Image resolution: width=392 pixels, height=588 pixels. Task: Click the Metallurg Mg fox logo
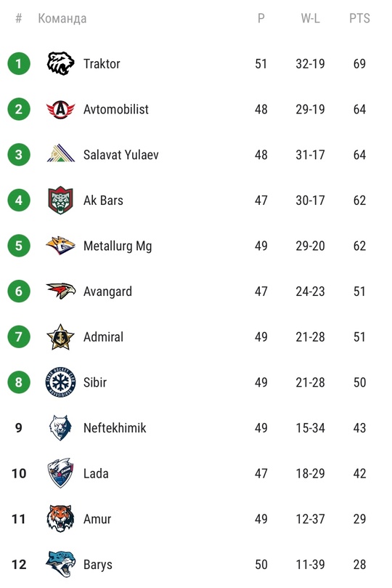pyautogui.click(x=60, y=245)
